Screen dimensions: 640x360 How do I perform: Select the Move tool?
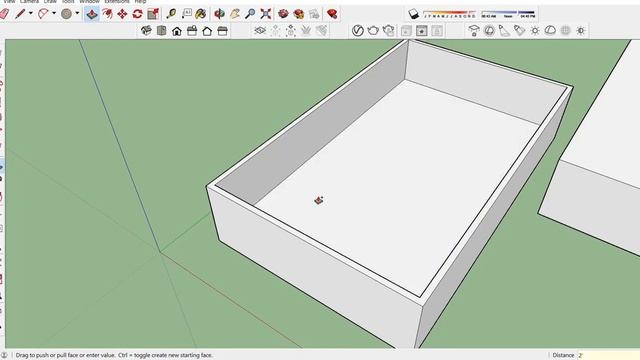point(122,14)
